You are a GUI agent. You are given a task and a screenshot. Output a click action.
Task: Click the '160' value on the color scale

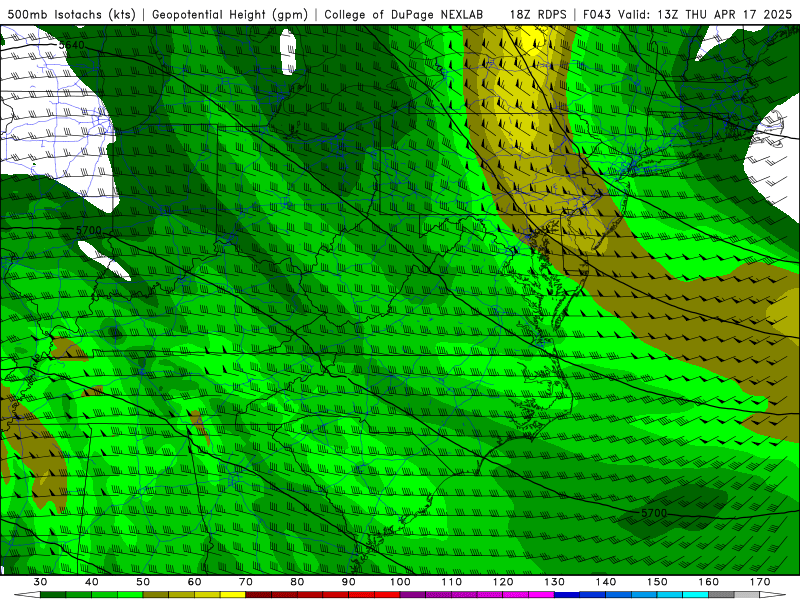coord(709,582)
